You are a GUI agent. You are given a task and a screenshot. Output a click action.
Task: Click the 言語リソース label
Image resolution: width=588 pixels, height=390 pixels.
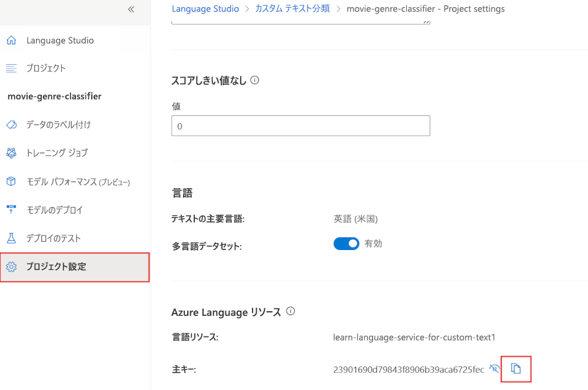pyautogui.click(x=195, y=337)
